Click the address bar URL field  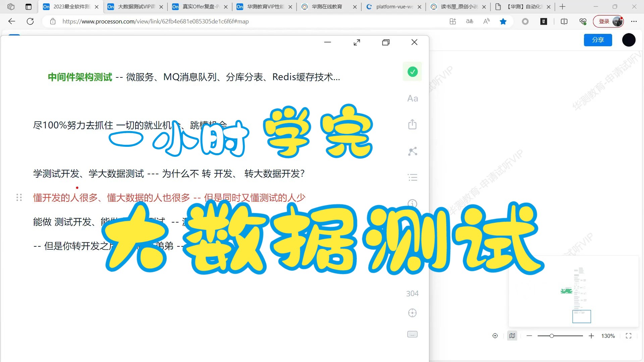pyautogui.click(x=248, y=21)
